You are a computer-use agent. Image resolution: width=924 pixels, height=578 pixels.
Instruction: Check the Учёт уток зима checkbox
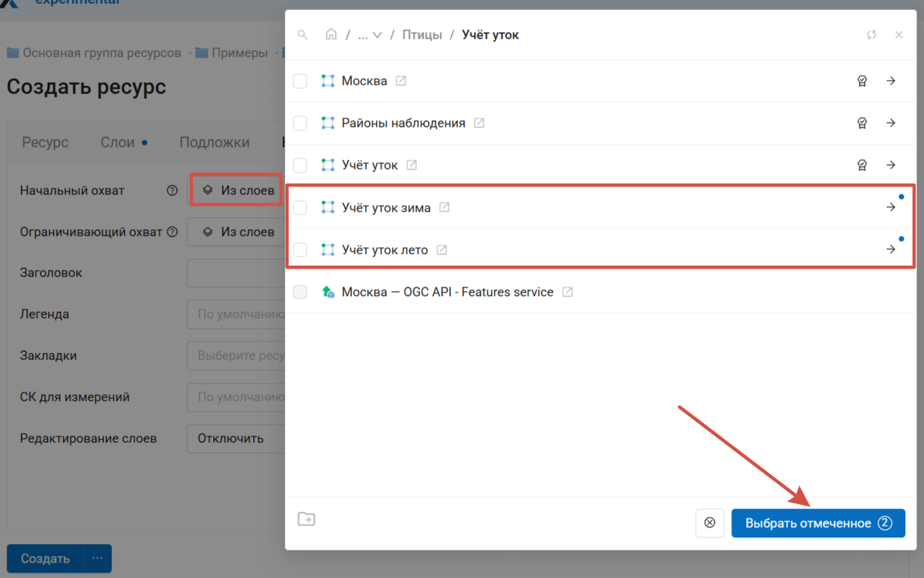[300, 208]
